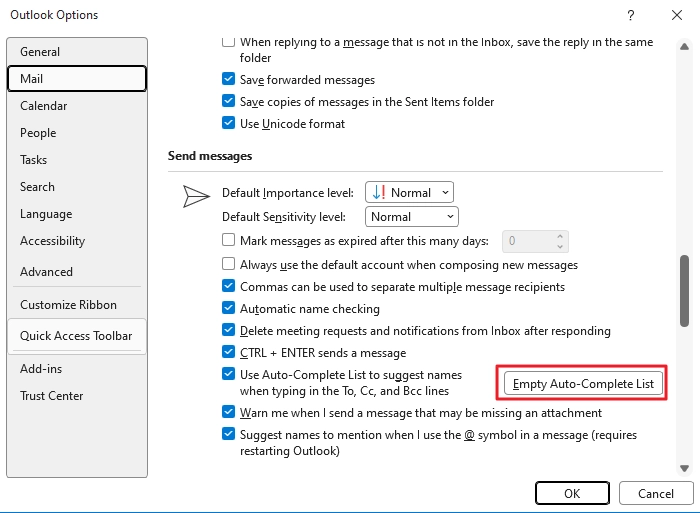The width and height of the screenshot is (700, 513).
Task: Click Empty Auto-Complete List button
Action: [x=583, y=384]
